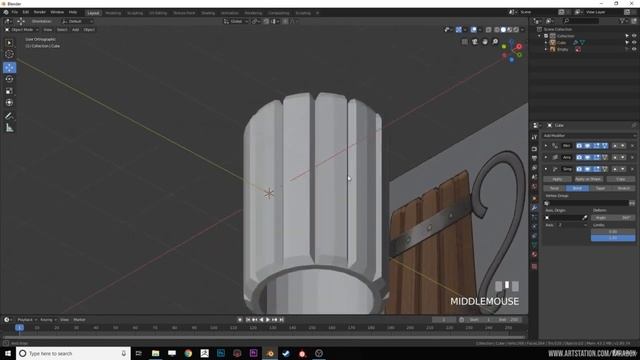Open the Material properties tab
The width and height of the screenshot is (640, 360).
point(534,255)
